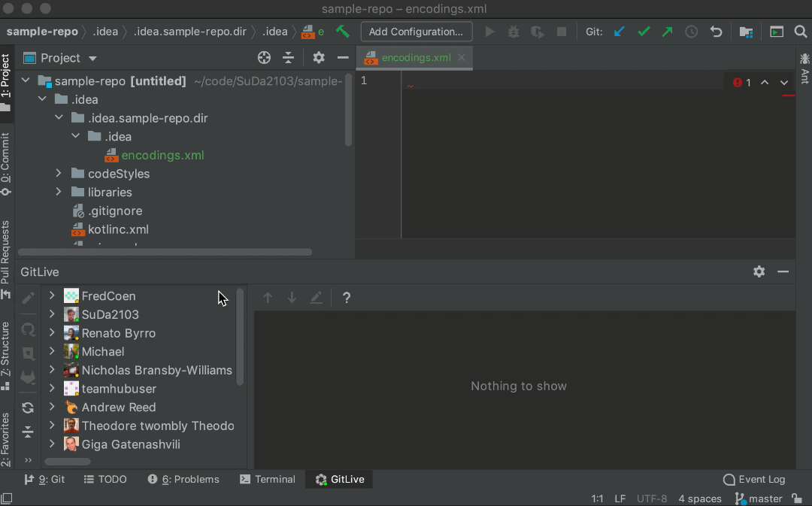The height and width of the screenshot is (506, 812).
Task: Click Git Commit green checkmark
Action: coord(643,32)
